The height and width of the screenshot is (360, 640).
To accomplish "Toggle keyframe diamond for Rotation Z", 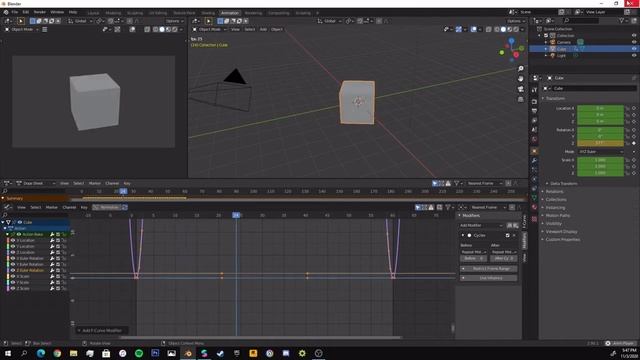I will [634, 143].
